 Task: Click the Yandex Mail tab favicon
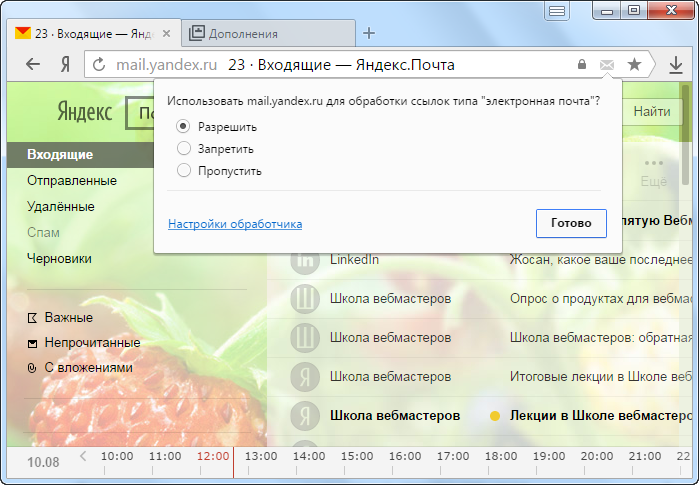22,33
